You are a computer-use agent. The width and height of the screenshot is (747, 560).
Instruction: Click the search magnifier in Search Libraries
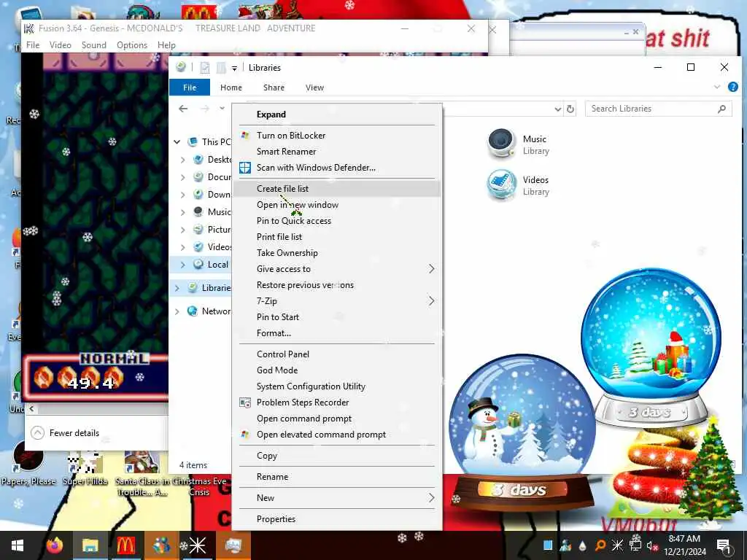click(x=721, y=109)
